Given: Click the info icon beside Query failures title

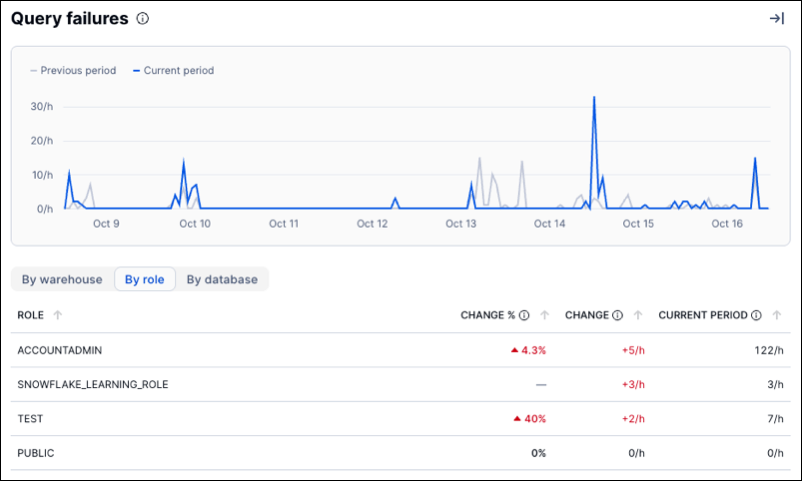Looking at the screenshot, I should tap(143, 19).
